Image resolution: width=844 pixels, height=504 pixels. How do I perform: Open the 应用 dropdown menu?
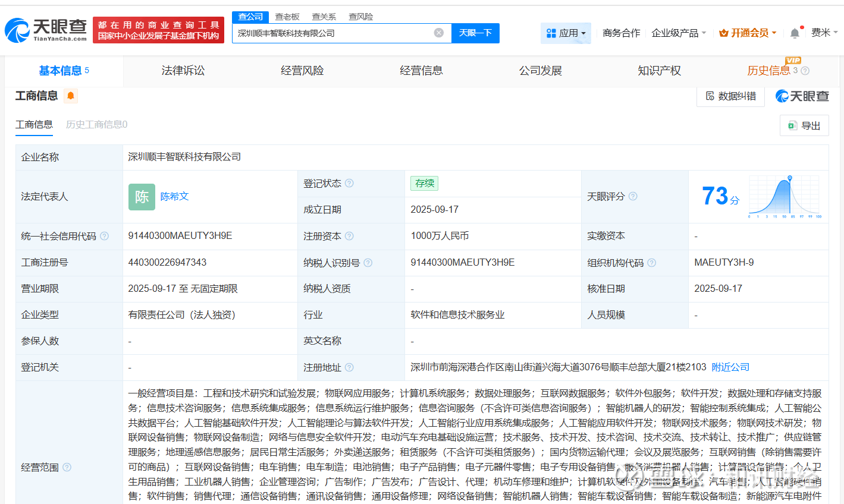[x=566, y=33]
